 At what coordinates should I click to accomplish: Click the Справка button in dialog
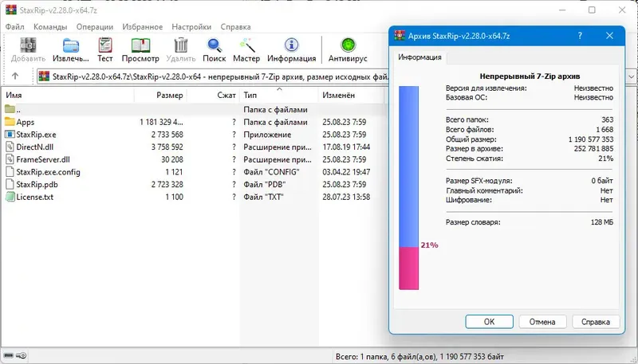point(596,322)
